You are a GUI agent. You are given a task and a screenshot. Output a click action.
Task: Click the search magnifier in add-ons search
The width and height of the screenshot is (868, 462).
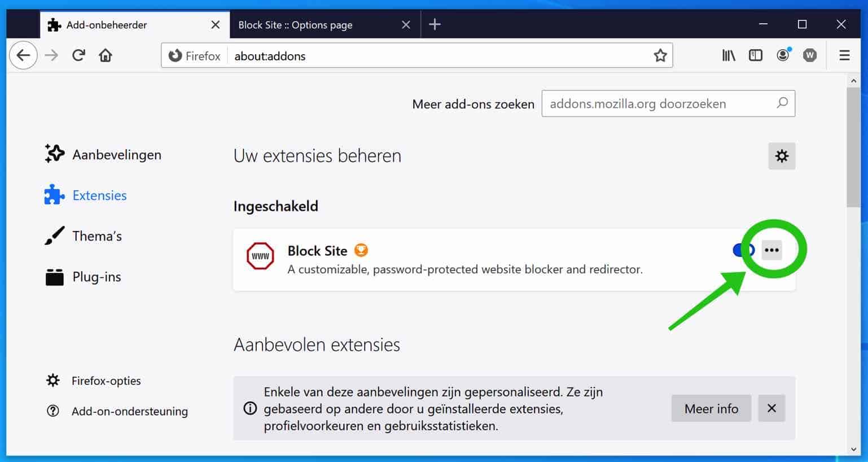point(782,103)
